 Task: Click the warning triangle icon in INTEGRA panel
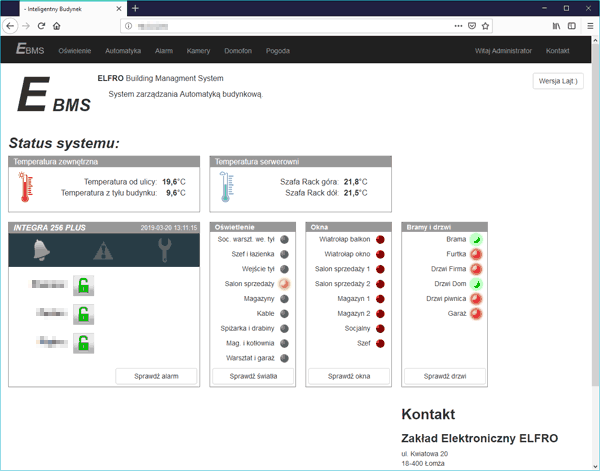point(104,250)
